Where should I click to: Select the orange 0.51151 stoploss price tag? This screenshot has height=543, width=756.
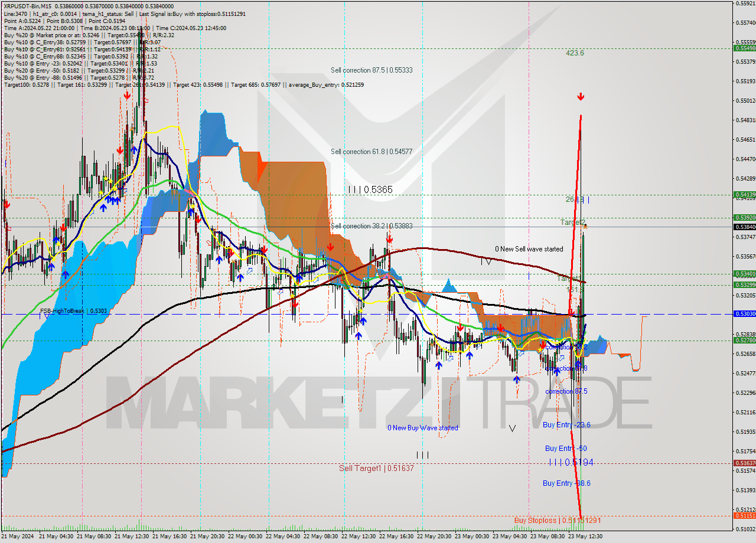tap(744, 515)
